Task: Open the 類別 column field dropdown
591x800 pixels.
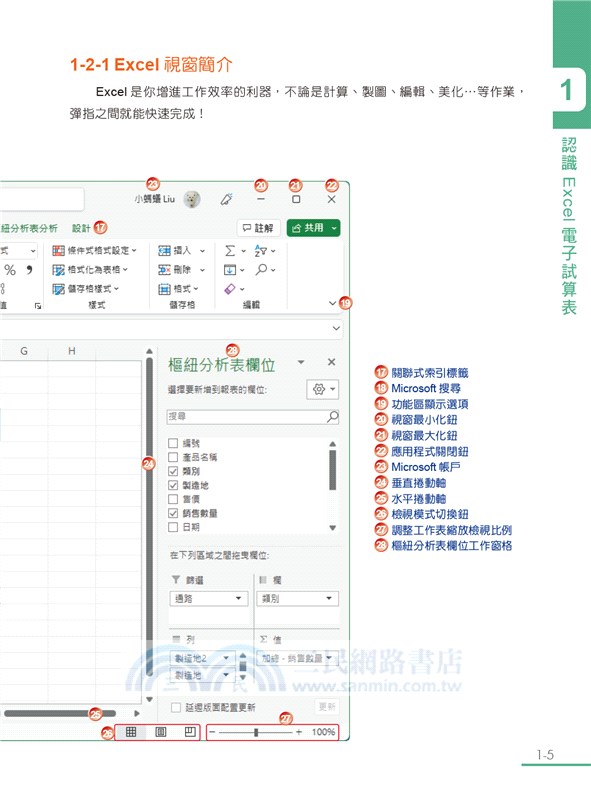Action: tap(329, 598)
